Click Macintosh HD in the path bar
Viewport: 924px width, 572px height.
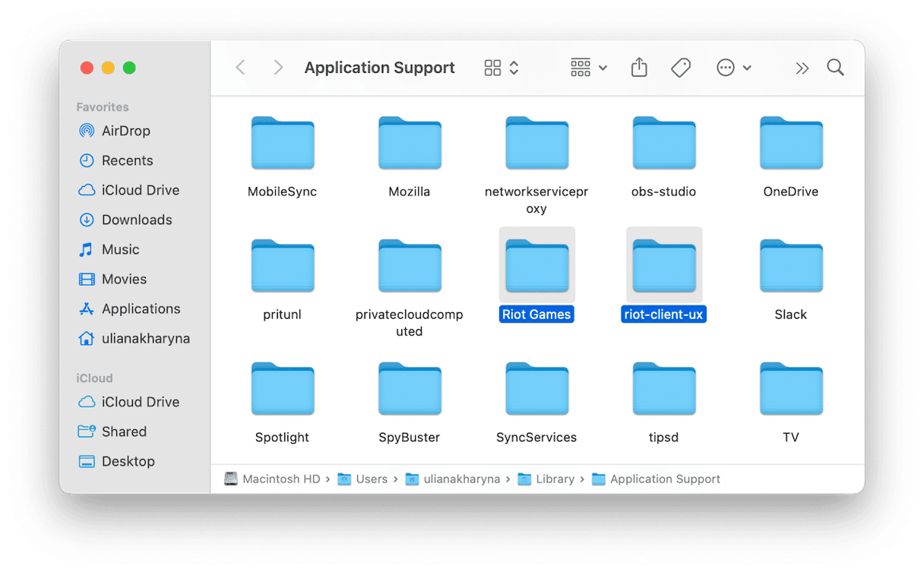272,479
